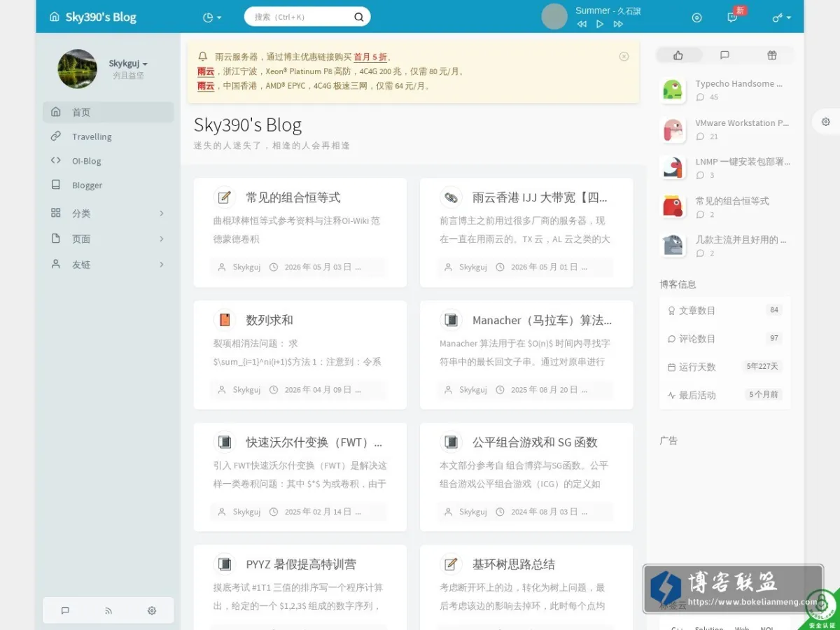Open floating settings gear on right edge

[826, 122]
